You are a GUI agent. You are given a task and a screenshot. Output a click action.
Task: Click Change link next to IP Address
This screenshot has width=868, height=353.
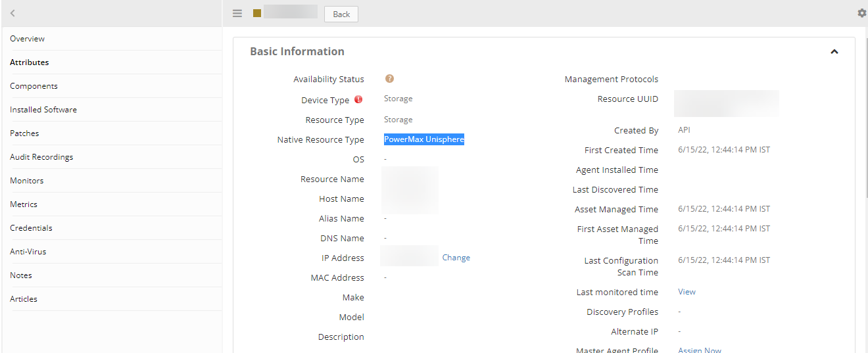click(456, 258)
